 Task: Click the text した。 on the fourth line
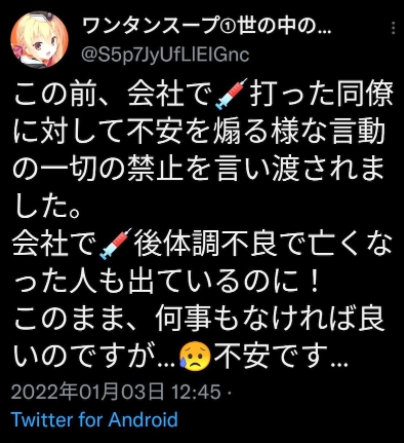[x=47, y=207]
